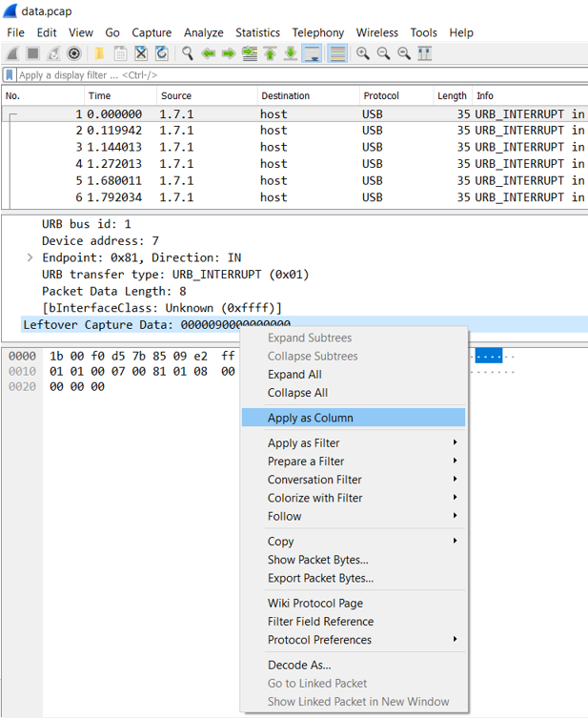Open Filter Field Reference entry
This screenshot has height=718, width=588.
pyautogui.click(x=354, y=622)
